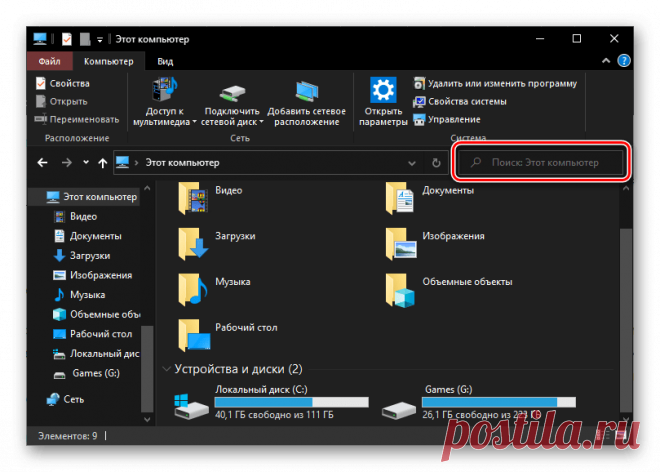The height and width of the screenshot is (472, 660).
Task: Open 'Доступ к мультимедиа' media access icon
Action: point(165,89)
